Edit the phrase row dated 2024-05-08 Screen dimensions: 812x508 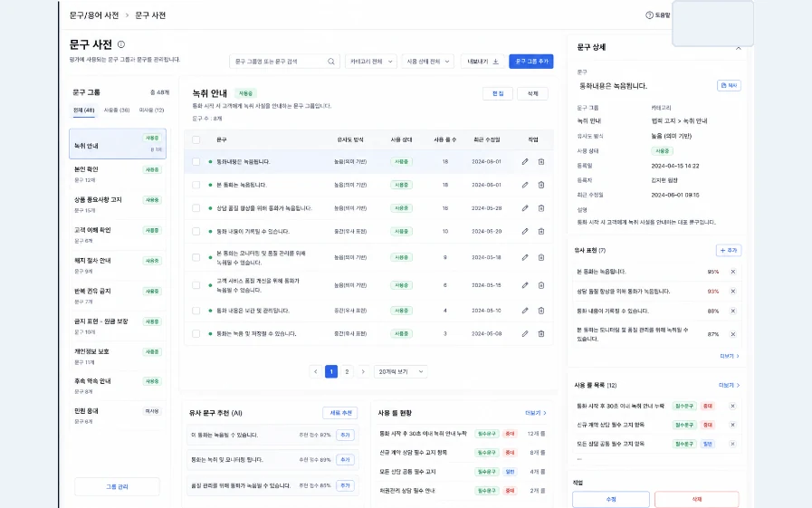click(x=525, y=334)
